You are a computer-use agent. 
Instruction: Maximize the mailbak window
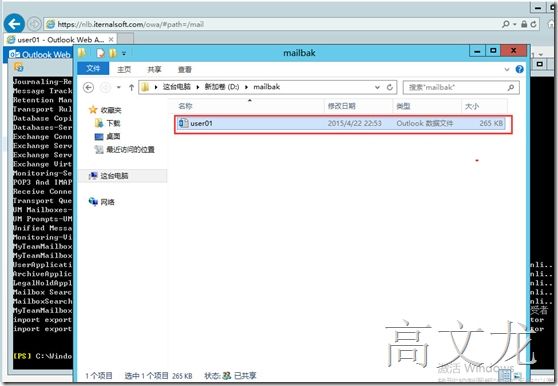point(493,51)
